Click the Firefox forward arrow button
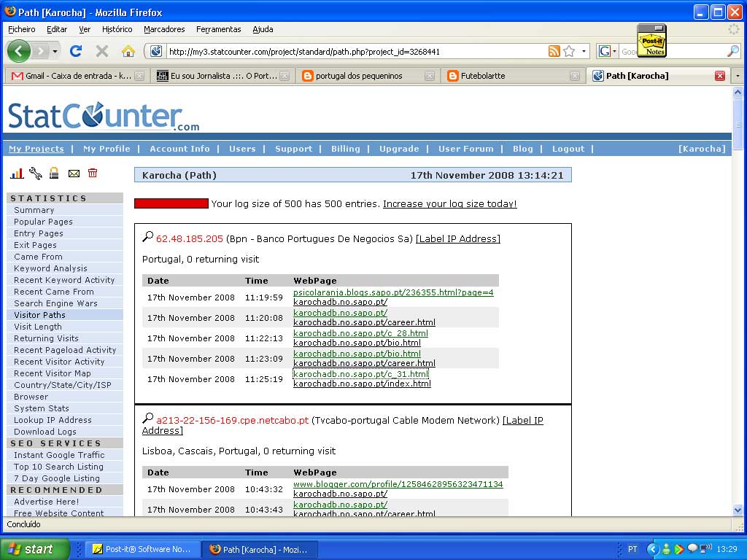The width and height of the screenshot is (747, 560). [41, 50]
